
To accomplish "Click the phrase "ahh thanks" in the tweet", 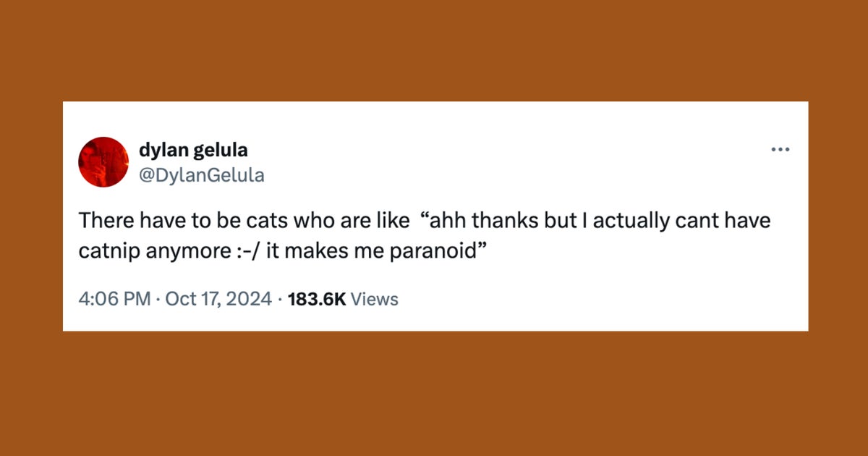I will 478,221.
